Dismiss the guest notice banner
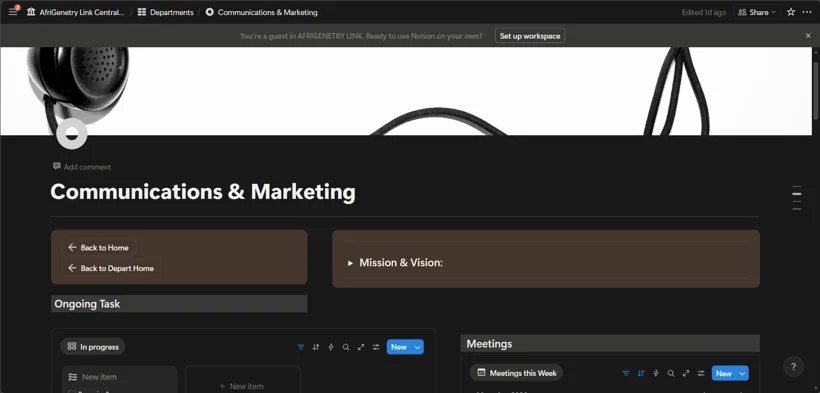Viewport: 820px width, 393px height. tap(808, 36)
